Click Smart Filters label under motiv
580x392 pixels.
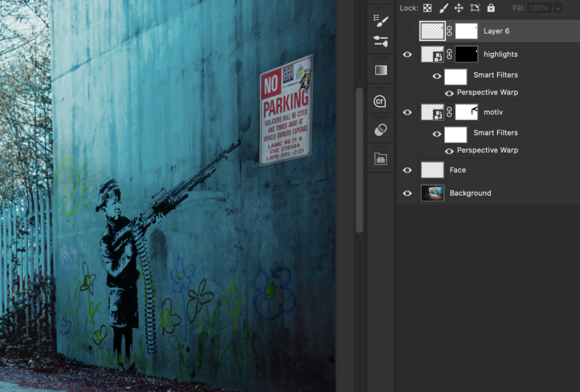(495, 133)
